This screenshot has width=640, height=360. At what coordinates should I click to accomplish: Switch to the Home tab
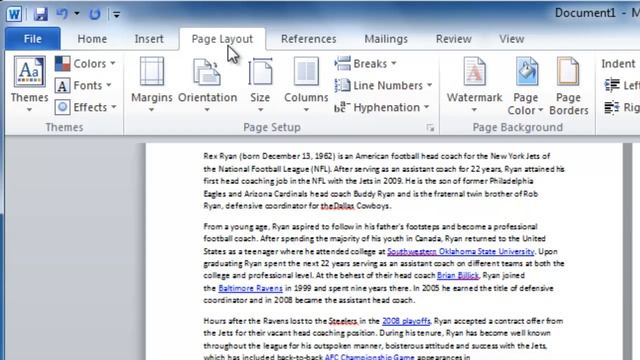point(92,39)
